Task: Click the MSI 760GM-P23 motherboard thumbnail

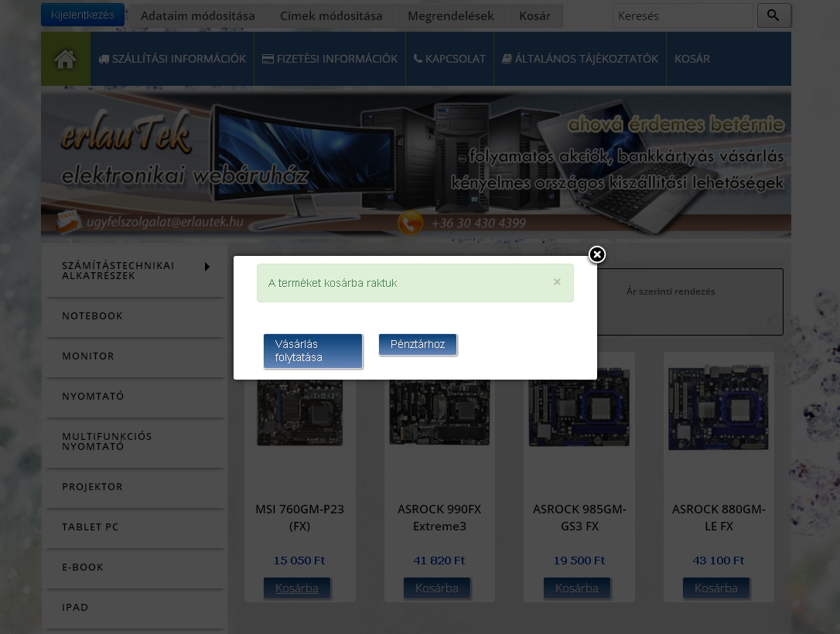Action: pyautogui.click(x=299, y=412)
